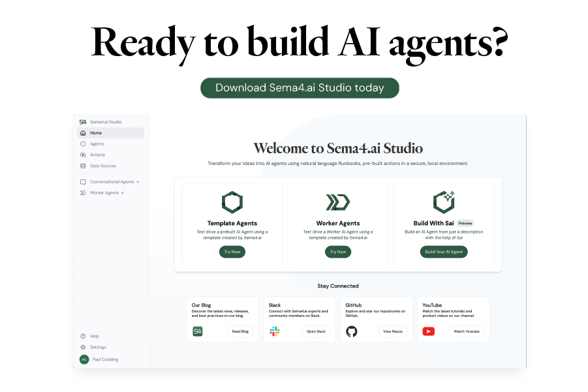The height and width of the screenshot is (392, 588).
Task: Click the S4 logo in sidebar header
Action: click(x=83, y=122)
